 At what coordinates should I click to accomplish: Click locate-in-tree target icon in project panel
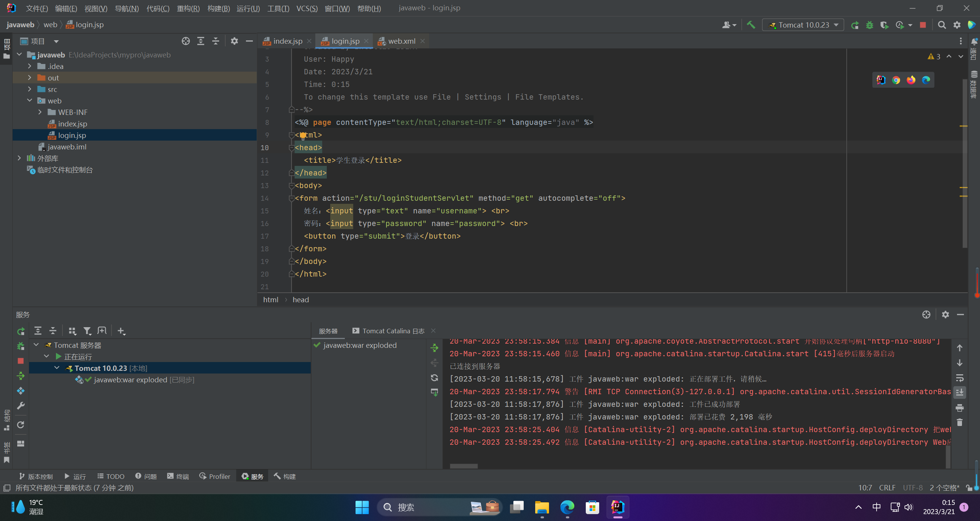(186, 41)
